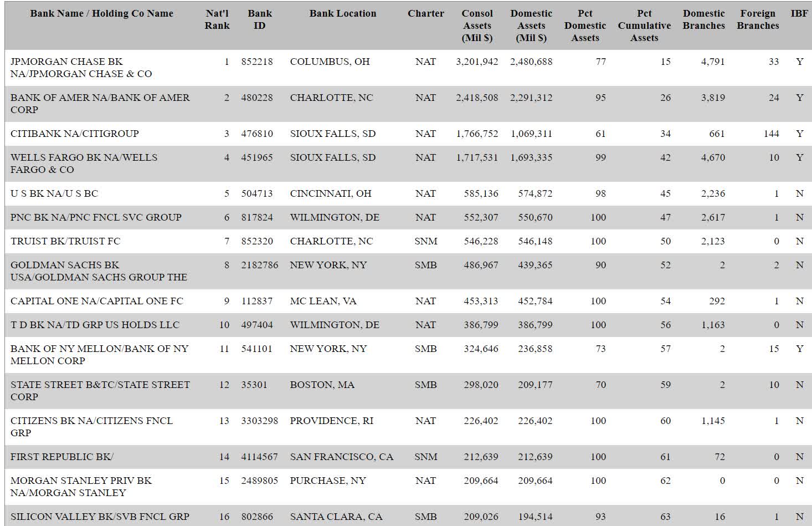Click domestic branches value 1,163
The width and height of the screenshot is (812, 526).
click(x=713, y=325)
